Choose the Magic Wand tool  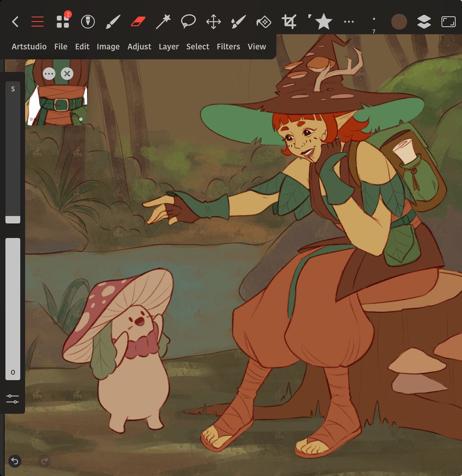point(163,21)
